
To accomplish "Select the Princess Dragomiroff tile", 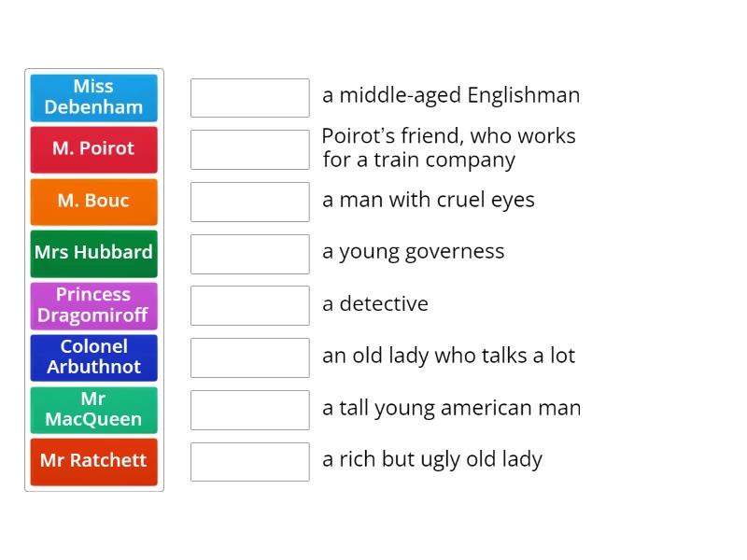I will (x=93, y=305).
